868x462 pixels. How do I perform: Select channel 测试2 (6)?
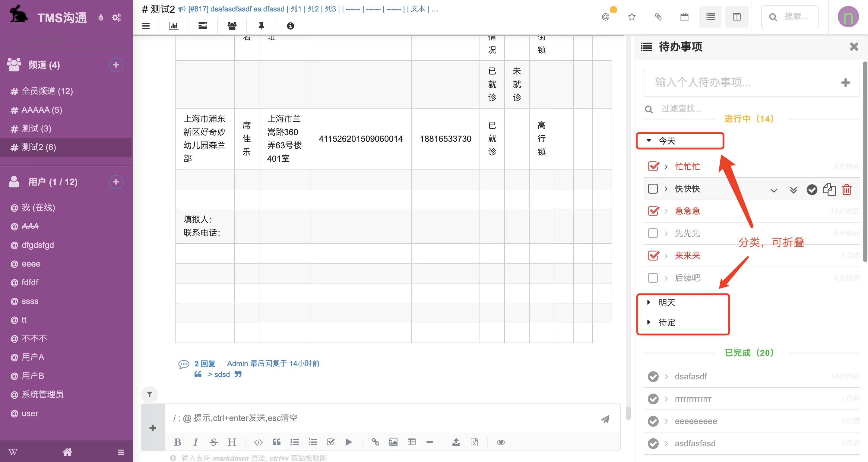click(x=66, y=147)
